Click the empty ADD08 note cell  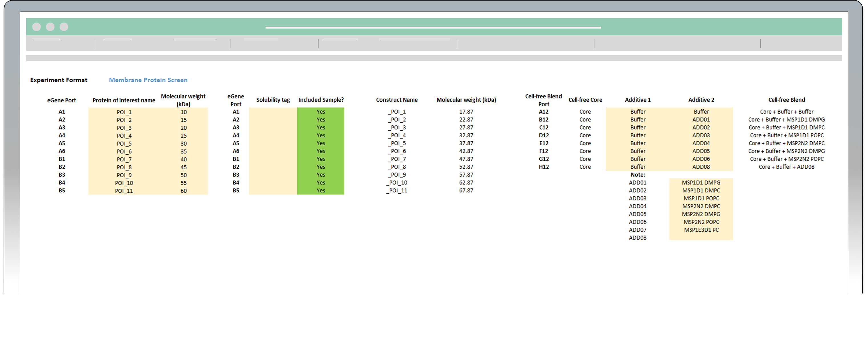(701, 238)
